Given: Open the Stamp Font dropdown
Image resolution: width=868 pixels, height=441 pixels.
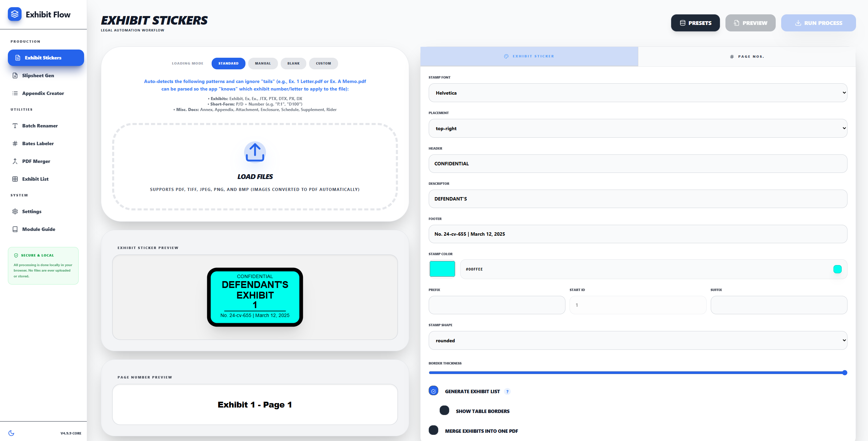Looking at the screenshot, I should click(638, 93).
